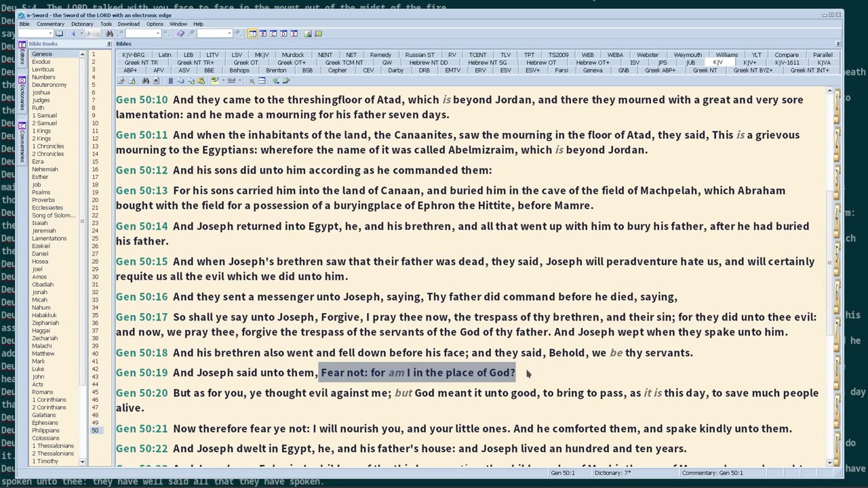Click the open book lookup icon
Screen dimensions: 868x488
click(59, 33)
